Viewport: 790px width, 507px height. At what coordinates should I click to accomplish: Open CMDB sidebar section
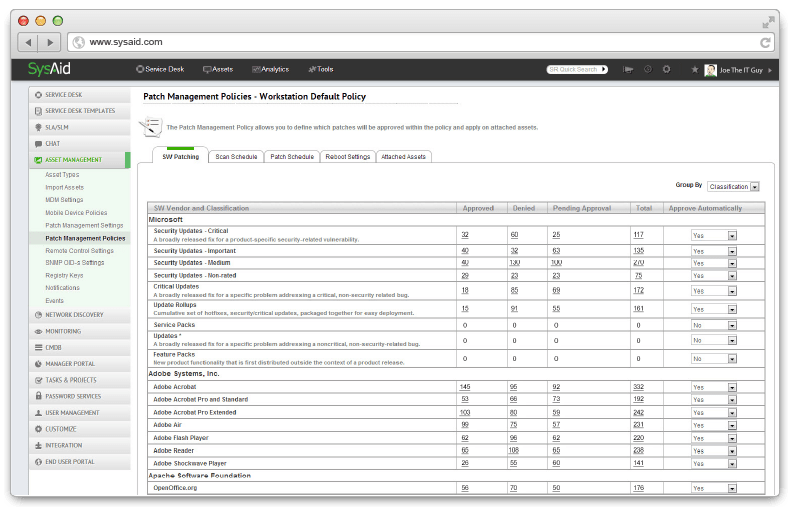pos(80,348)
